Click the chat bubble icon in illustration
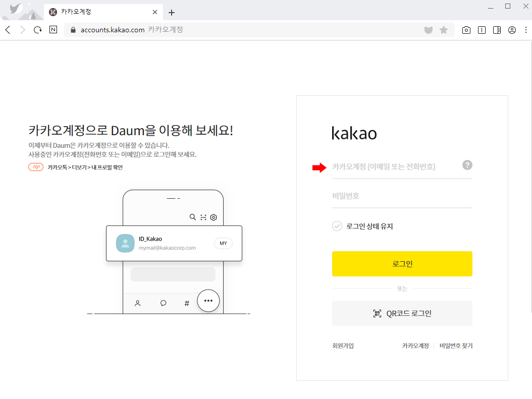Screen dimensions: 532x399 pos(163,303)
